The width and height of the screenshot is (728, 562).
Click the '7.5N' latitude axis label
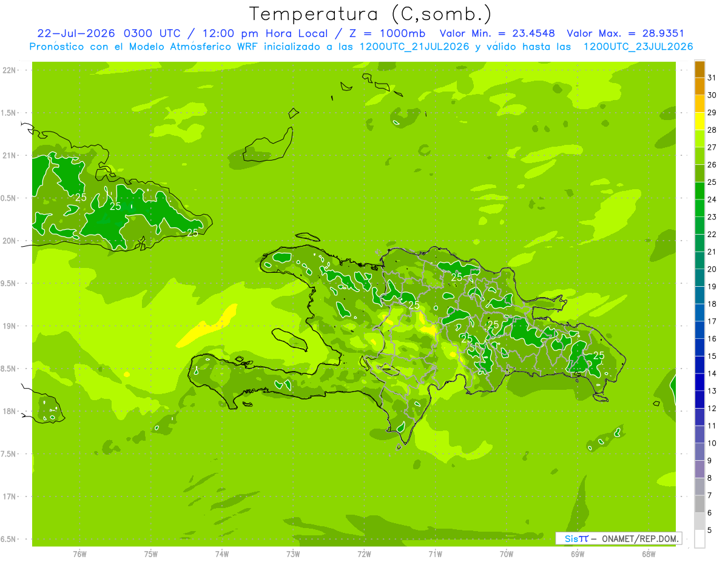(9, 454)
